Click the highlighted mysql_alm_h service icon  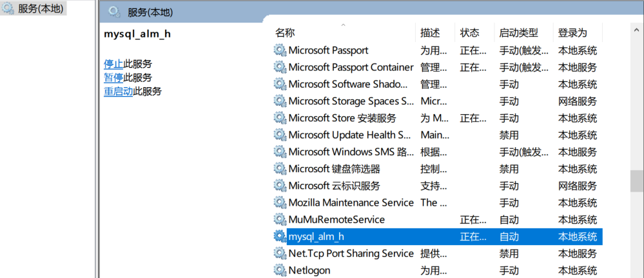coord(280,236)
